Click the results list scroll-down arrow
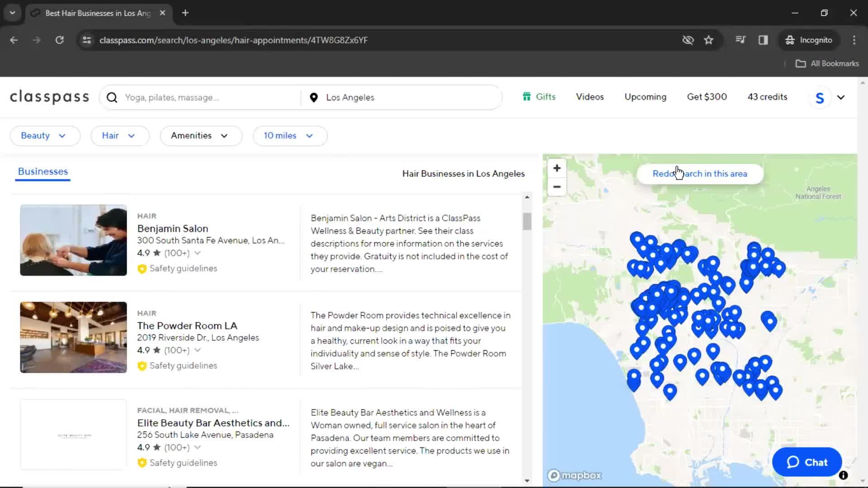This screenshot has height=488, width=868. tap(527, 480)
